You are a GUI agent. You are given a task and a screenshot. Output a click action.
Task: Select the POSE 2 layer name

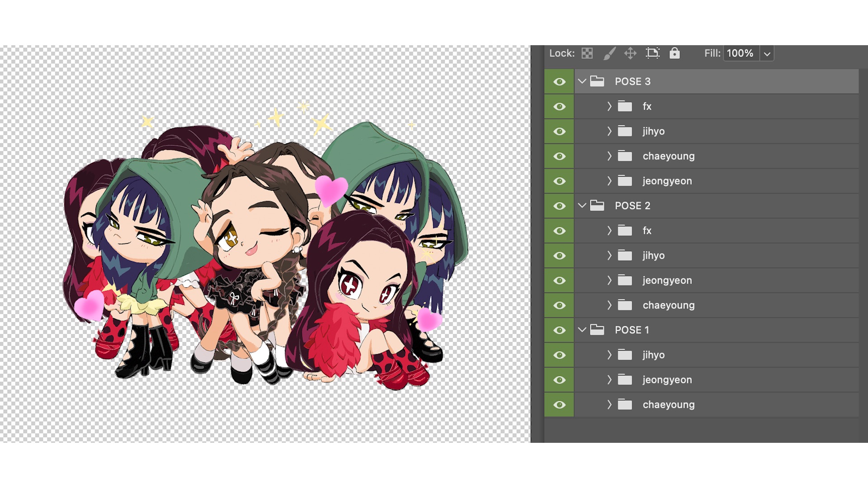tap(632, 206)
